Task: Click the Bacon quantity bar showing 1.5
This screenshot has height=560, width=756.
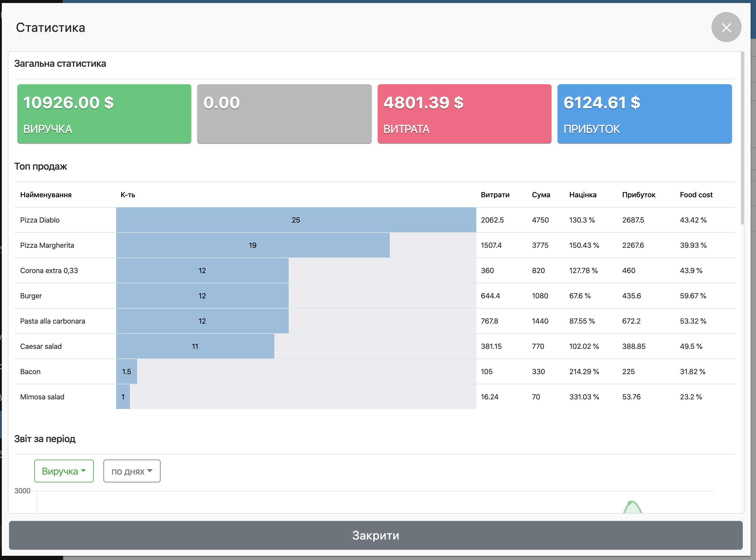Action: [126, 371]
